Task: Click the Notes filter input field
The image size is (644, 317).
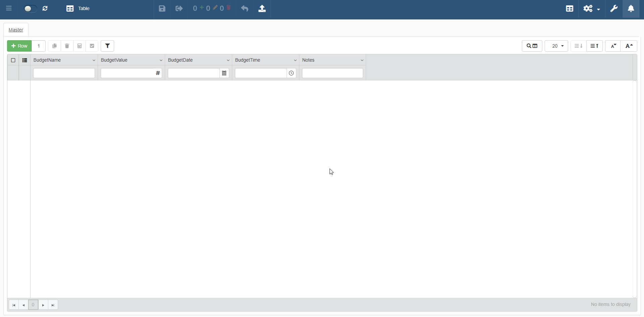Action: pos(332,73)
